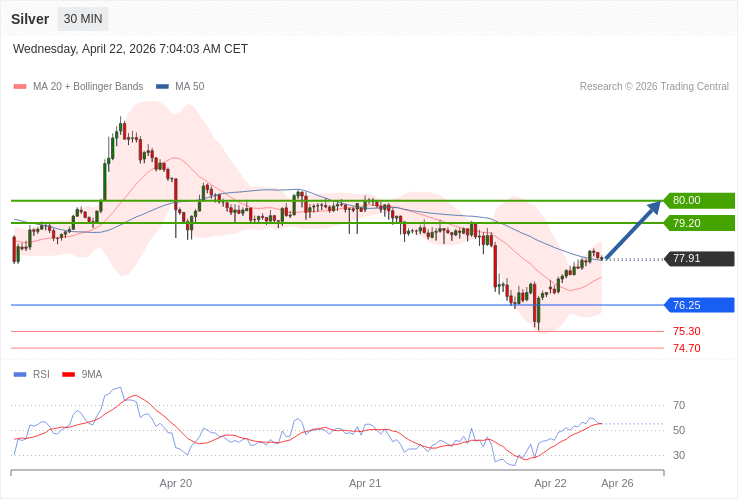Click the Research © 2026 Trading Central credit
This screenshot has height=500, width=738.
pyautogui.click(x=654, y=87)
